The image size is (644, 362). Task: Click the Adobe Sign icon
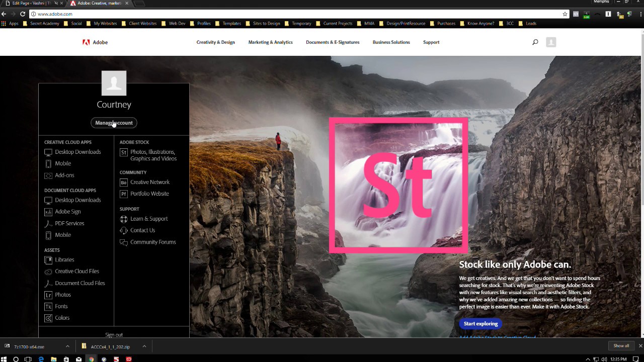pyautogui.click(x=48, y=212)
